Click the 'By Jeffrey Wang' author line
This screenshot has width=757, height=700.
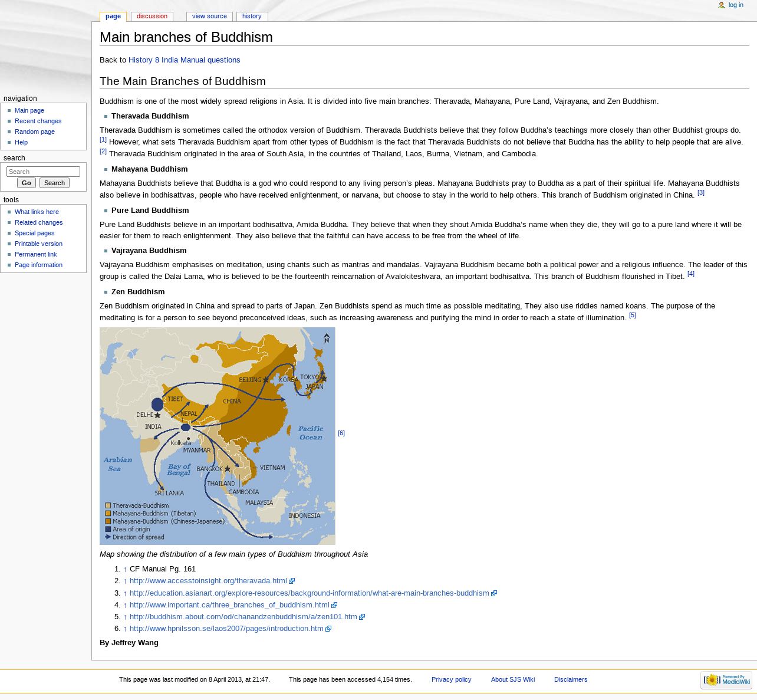(129, 643)
